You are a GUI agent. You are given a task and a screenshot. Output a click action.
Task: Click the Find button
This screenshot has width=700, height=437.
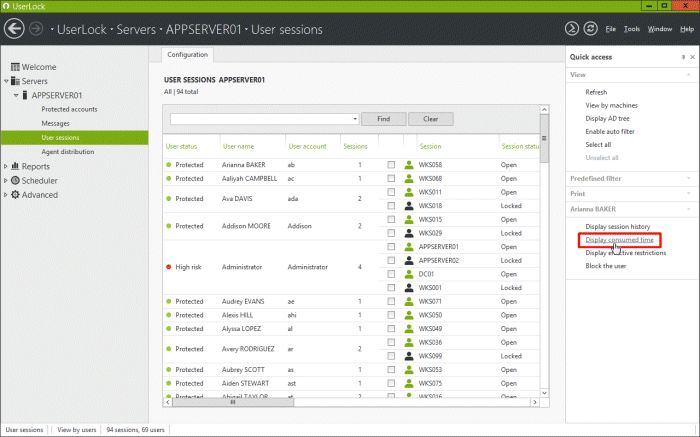[x=383, y=119]
